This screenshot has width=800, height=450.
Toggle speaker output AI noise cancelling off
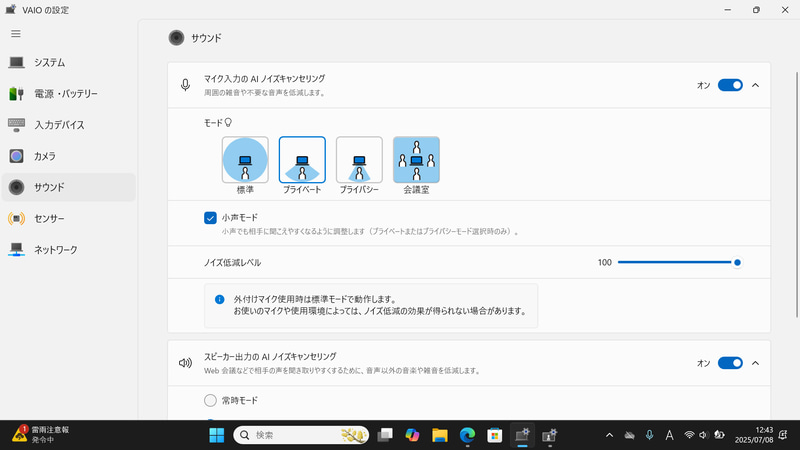[730, 363]
